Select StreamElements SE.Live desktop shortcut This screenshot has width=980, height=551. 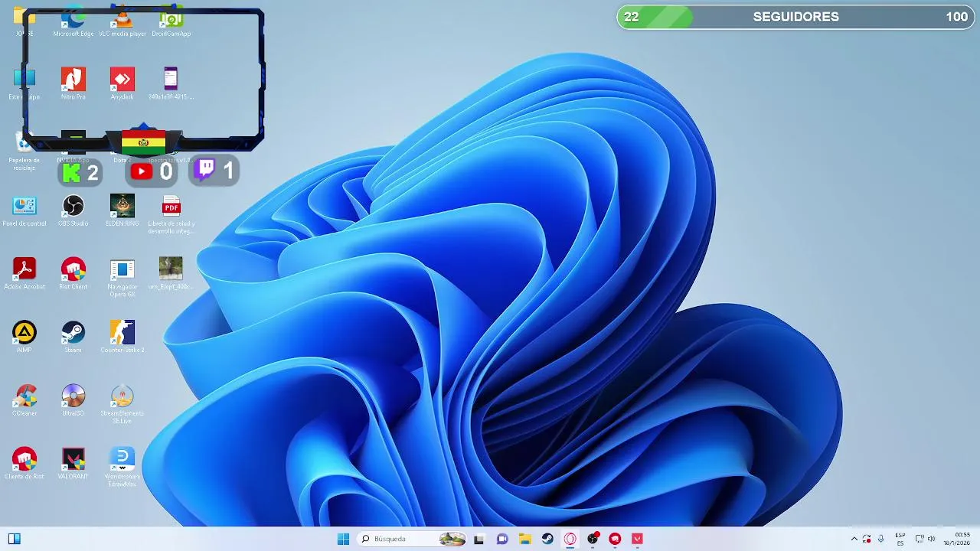pos(122,404)
